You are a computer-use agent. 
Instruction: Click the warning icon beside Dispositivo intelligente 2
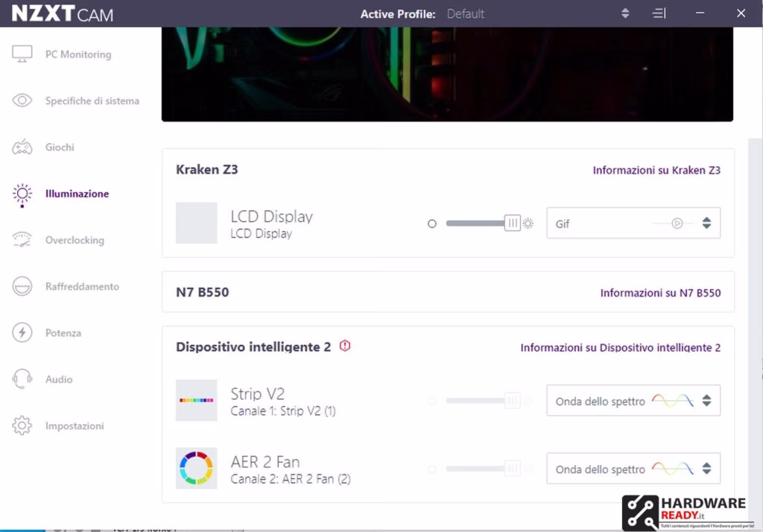345,346
